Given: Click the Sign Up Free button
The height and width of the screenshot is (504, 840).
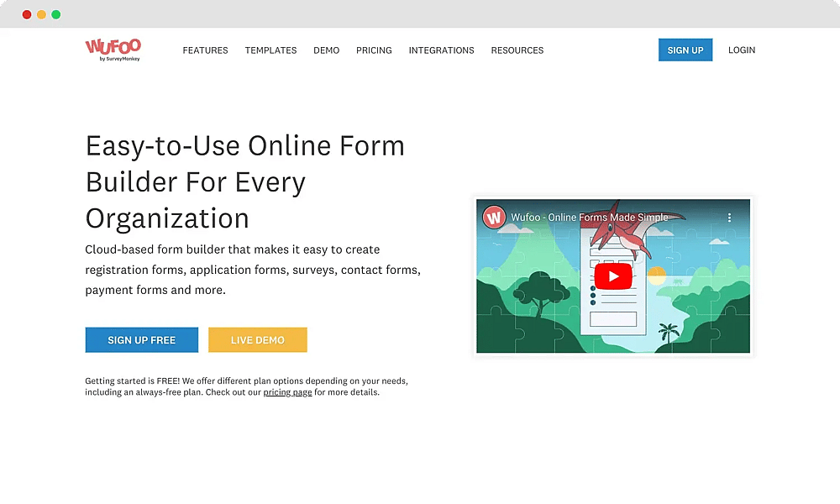Looking at the screenshot, I should click(141, 339).
